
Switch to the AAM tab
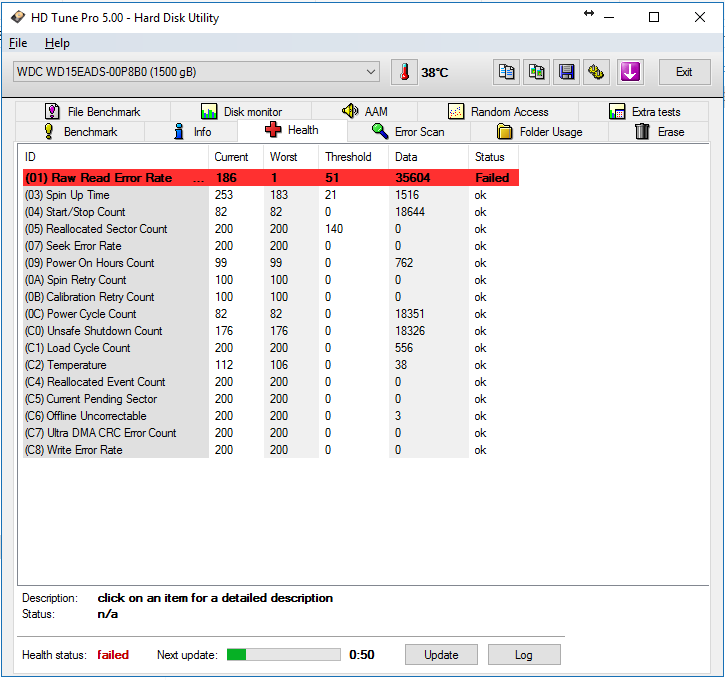364,111
